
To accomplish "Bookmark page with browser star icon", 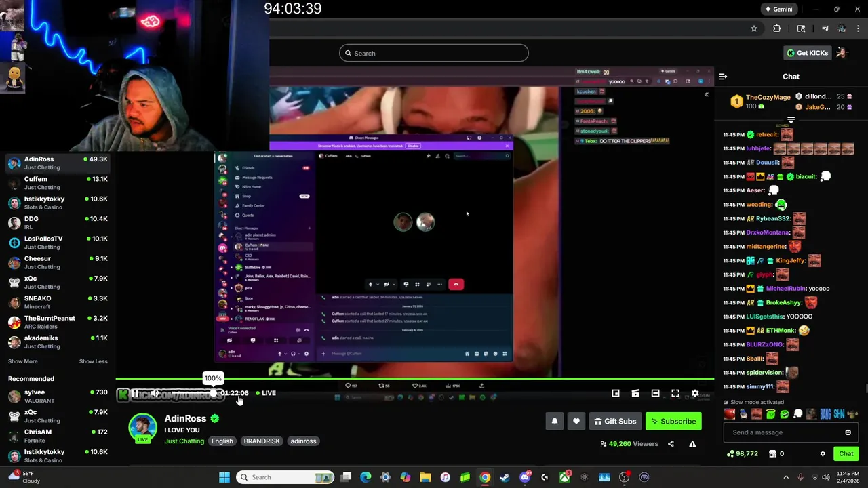I will [753, 28].
